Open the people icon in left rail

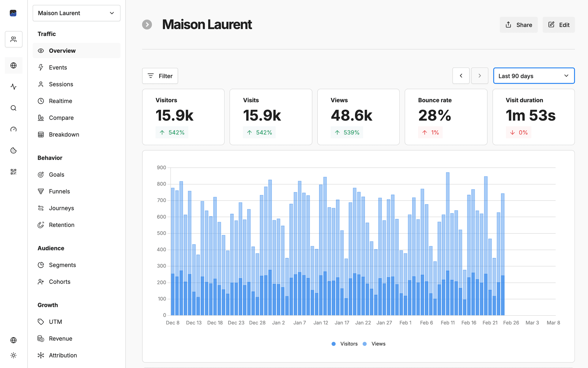13,39
